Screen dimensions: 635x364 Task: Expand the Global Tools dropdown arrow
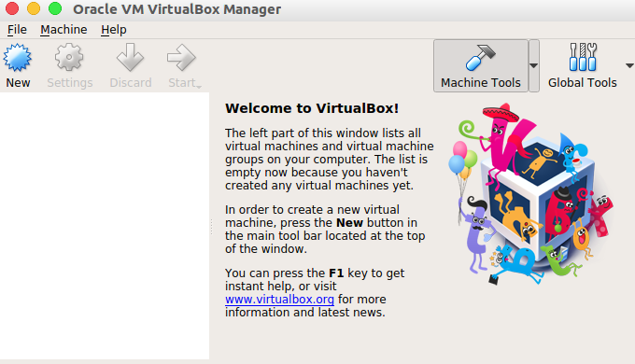click(629, 65)
